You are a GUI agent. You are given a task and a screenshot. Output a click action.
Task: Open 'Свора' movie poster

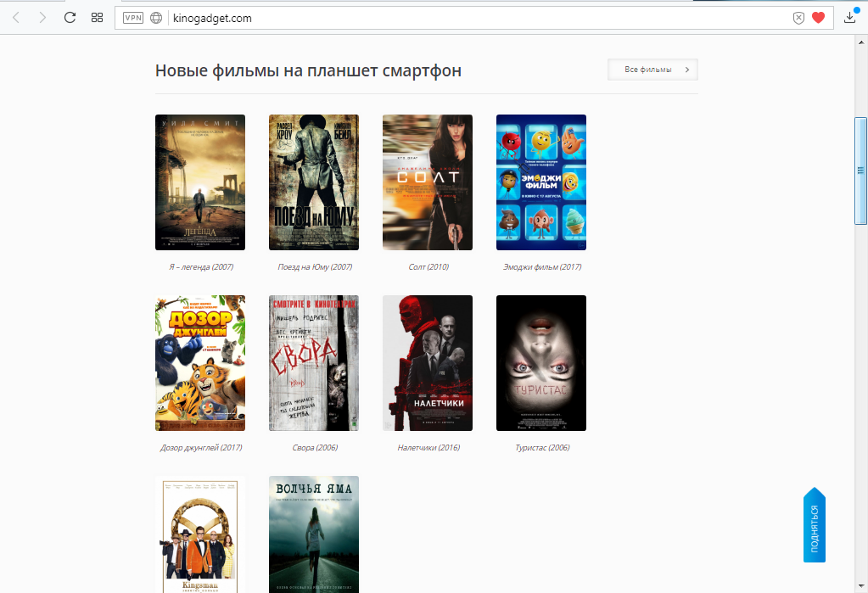[x=314, y=362]
